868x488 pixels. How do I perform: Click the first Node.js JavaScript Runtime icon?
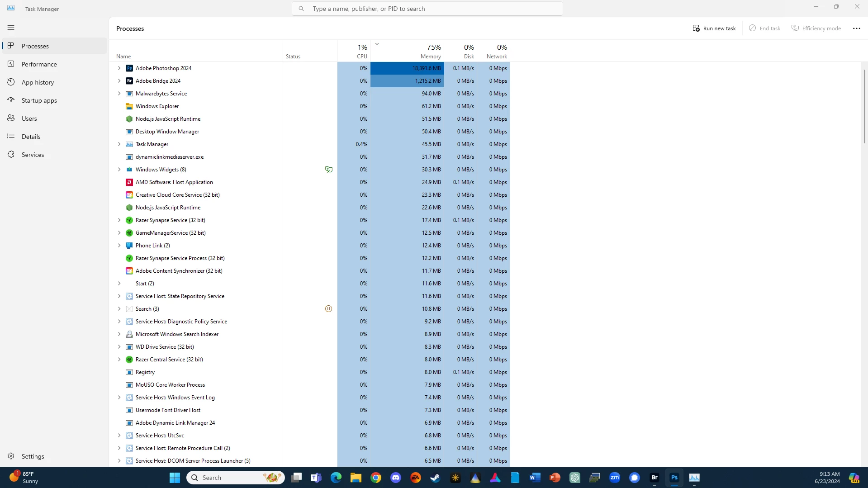(129, 119)
